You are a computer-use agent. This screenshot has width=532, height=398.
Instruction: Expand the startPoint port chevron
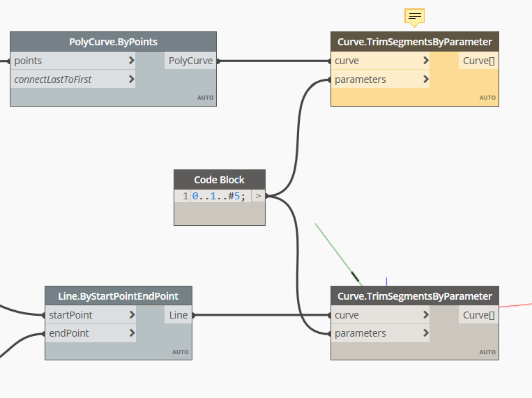pos(132,315)
